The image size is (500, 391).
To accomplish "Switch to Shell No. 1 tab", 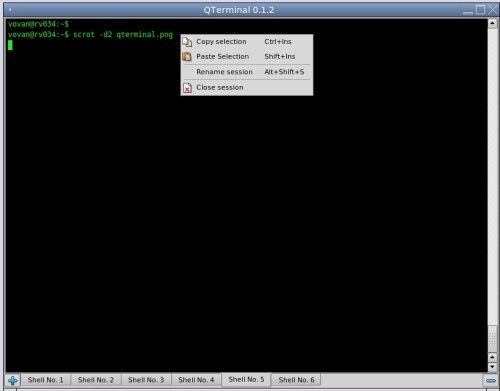I will click(x=46, y=380).
